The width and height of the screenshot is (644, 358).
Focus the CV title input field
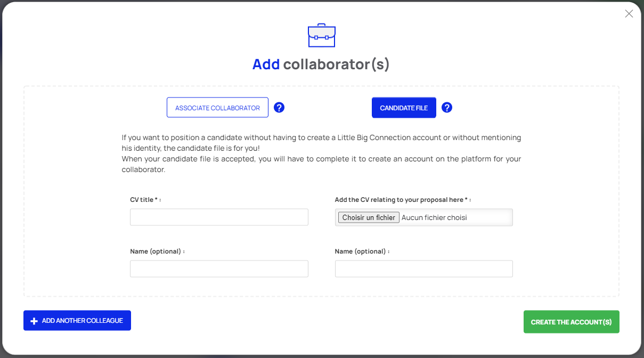pyautogui.click(x=219, y=217)
